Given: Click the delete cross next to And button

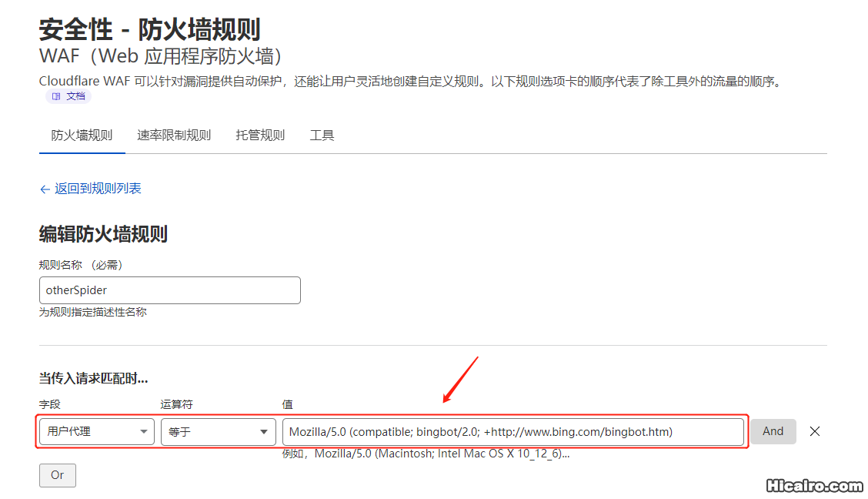Looking at the screenshot, I should click(x=815, y=431).
